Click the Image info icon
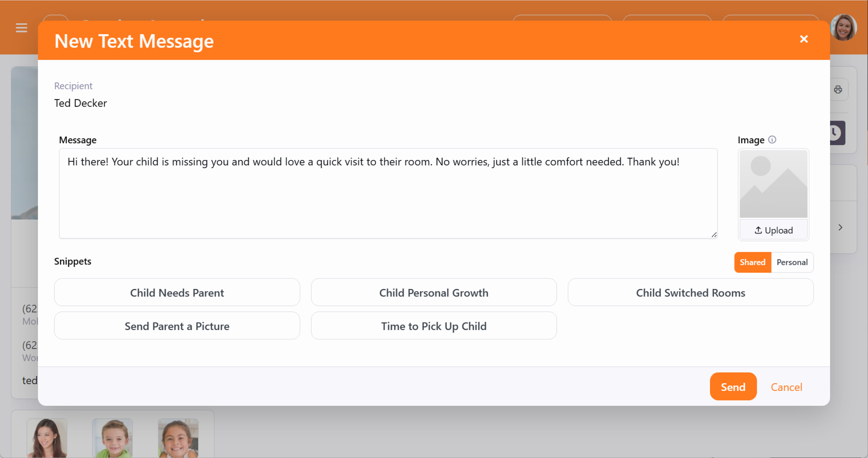This screenshot has height=458, width=868. click(772, 140)
